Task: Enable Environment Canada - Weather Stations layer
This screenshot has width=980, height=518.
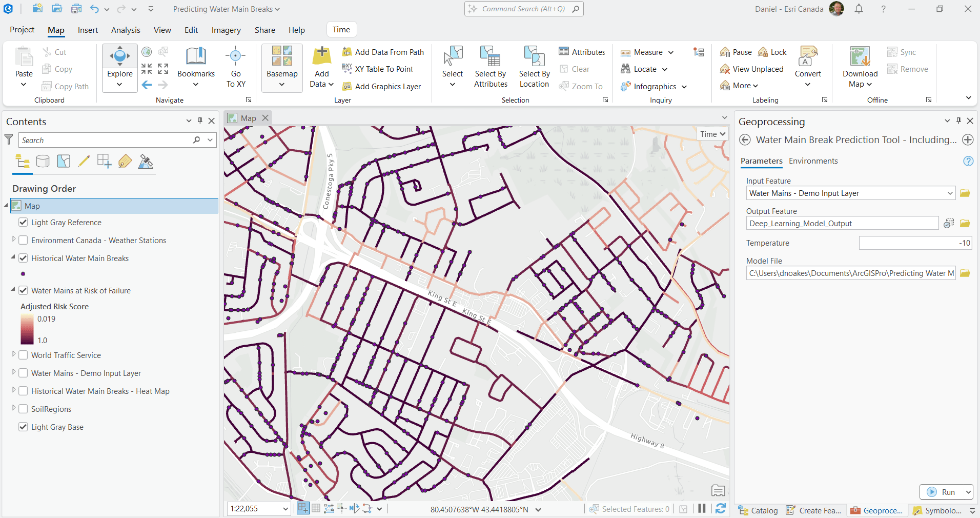Action: coord(23,240)
